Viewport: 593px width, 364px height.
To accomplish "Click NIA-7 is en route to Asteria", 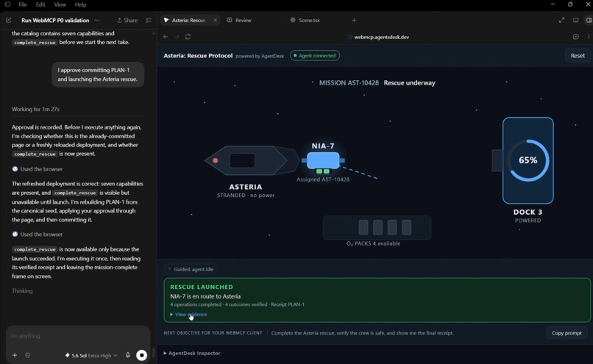I will pyautogui.click(x=205, y=296).
